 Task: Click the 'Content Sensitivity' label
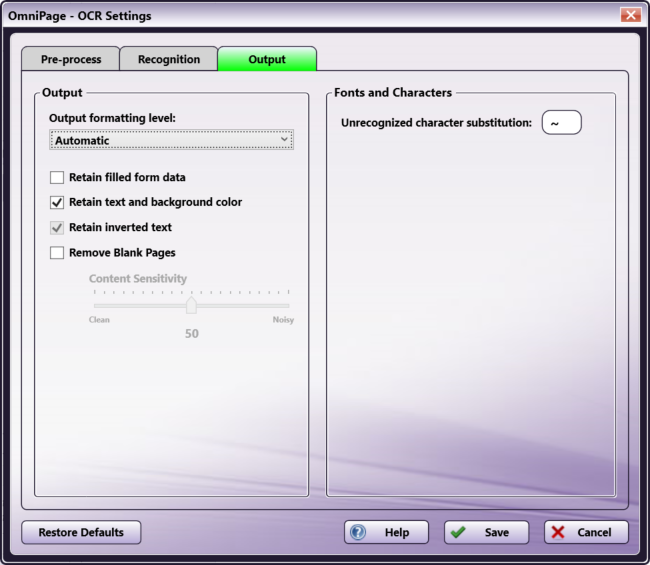tap(138, 279)
